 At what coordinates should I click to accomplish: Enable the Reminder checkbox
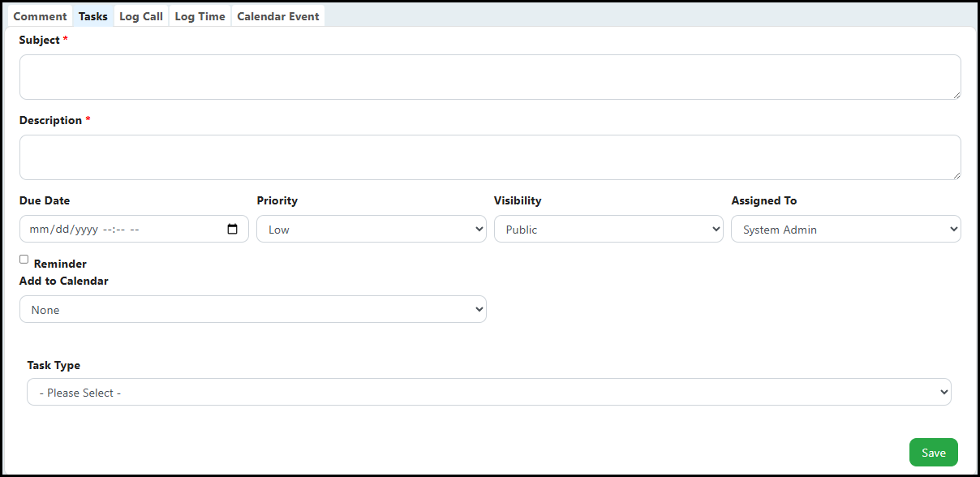(x=24, y=260)
